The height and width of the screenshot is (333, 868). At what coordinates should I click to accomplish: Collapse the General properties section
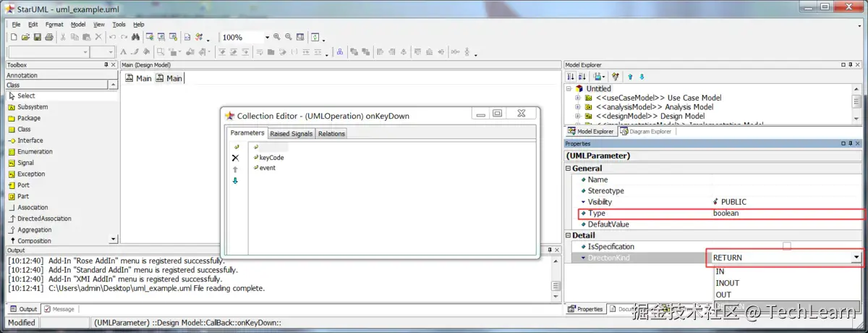tap(569, 168)
